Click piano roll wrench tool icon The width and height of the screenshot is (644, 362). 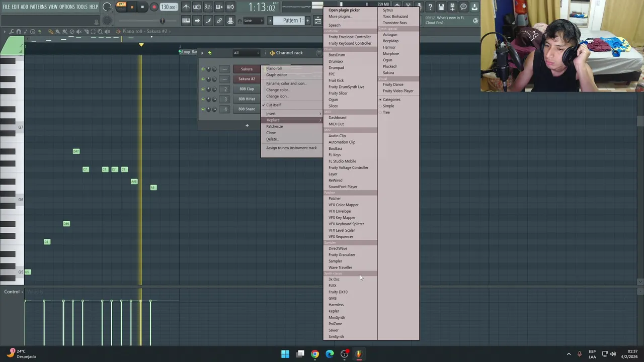(12, 32)
